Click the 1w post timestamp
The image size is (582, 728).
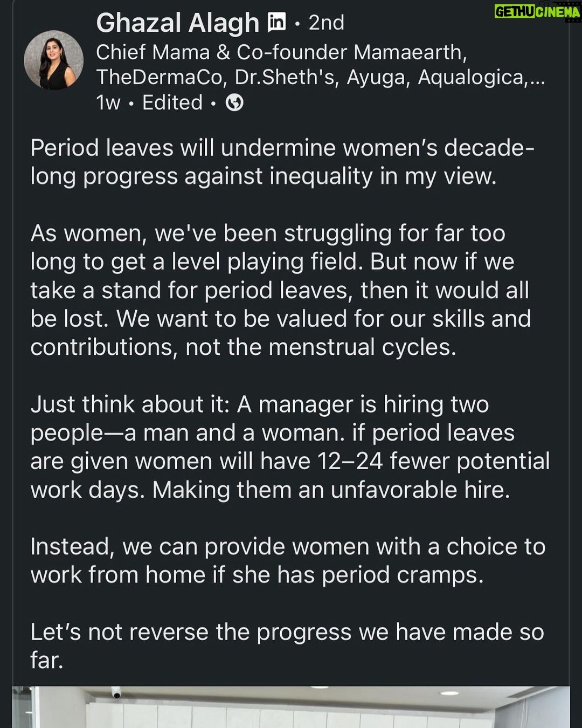tap(108, 102)
